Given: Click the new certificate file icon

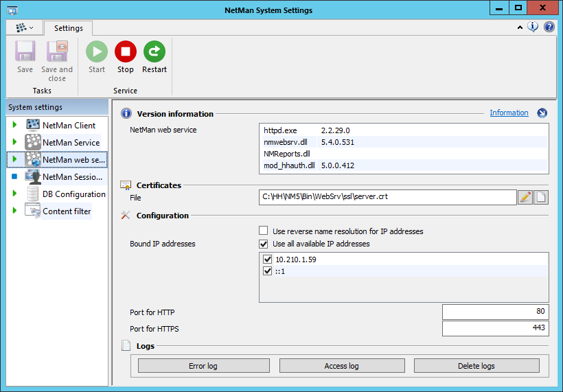Looking at the screenshot, I should (542, 197).
